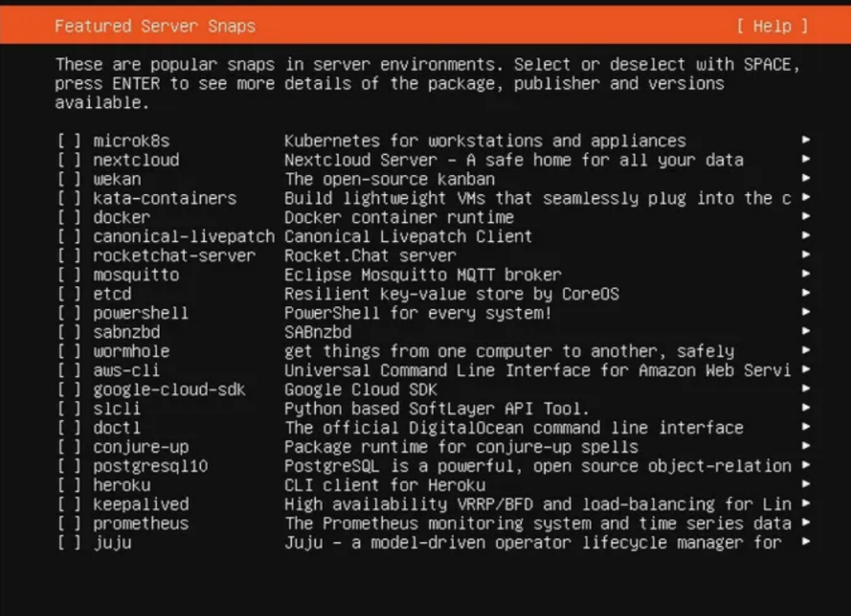The width and height of the screenshot is (851, 616).
Task: Toggle the etcd snap checkbox
Action: tap(69, 294)
